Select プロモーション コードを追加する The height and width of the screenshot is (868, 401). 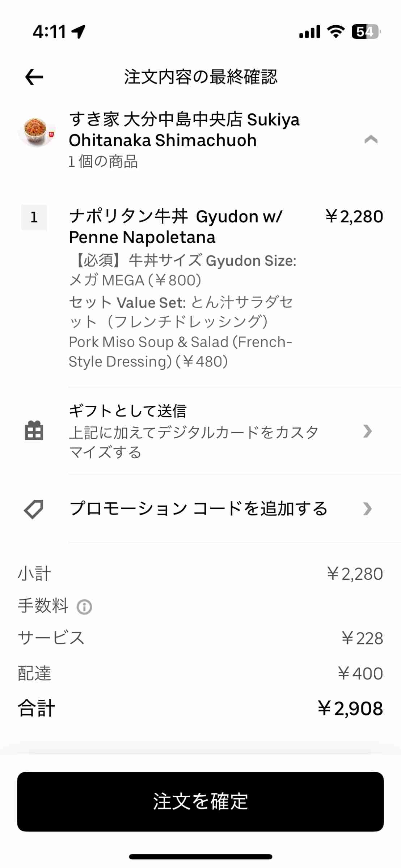(198, 509)
